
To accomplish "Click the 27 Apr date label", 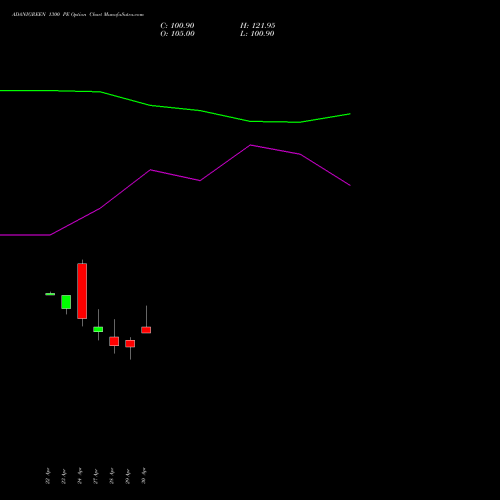I will (96, 476).
